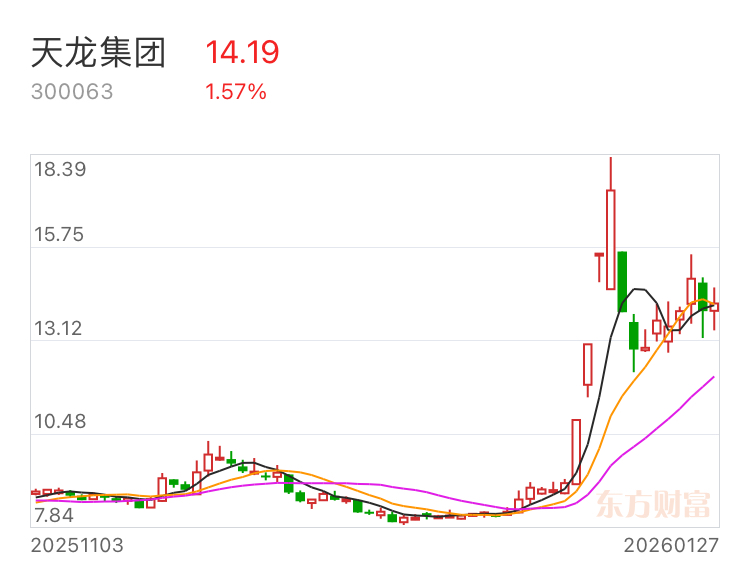Screen dimensions: 750x562
Task: Click the 7.84 bottom price axis label
Action: click(54, 515)
